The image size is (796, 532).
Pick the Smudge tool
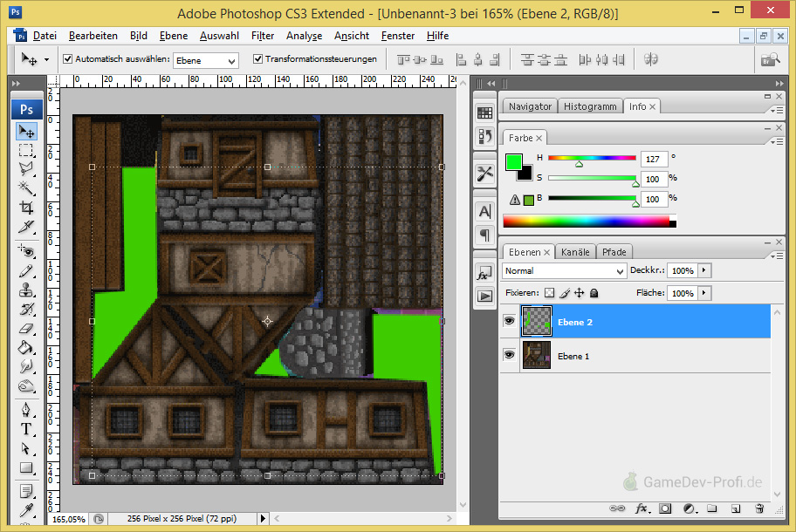[x=26, y=366]
